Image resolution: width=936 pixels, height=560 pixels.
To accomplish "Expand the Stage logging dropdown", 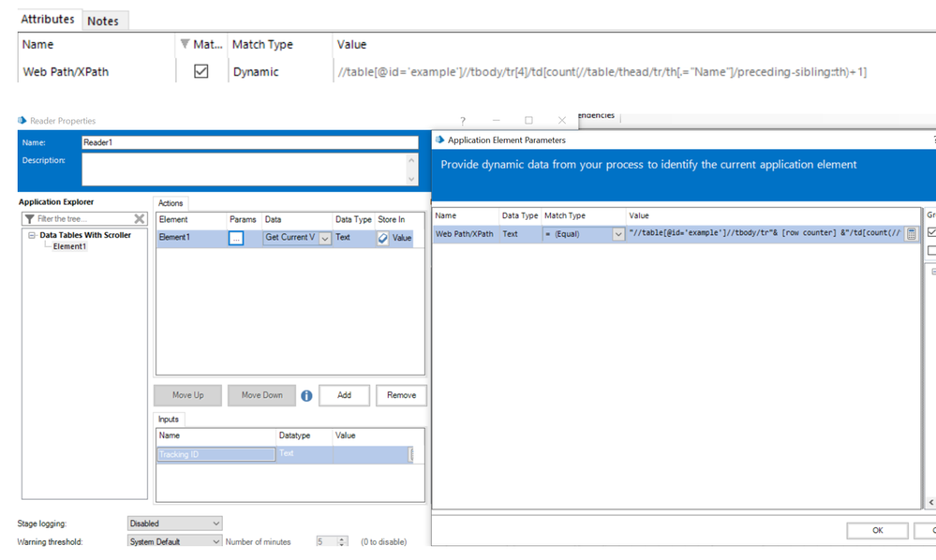I will click(216, 523).
